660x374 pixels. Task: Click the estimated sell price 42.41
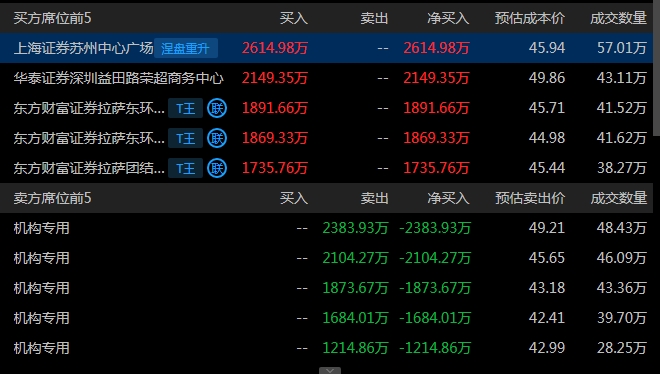tap(547, 318)
